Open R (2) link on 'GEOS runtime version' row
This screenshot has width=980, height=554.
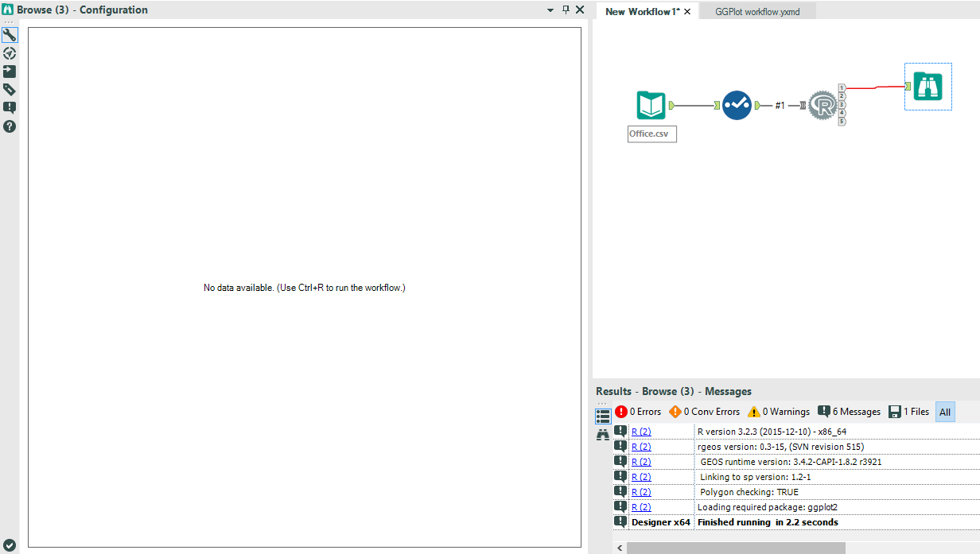pyautogui.click(x=641, y=462)
